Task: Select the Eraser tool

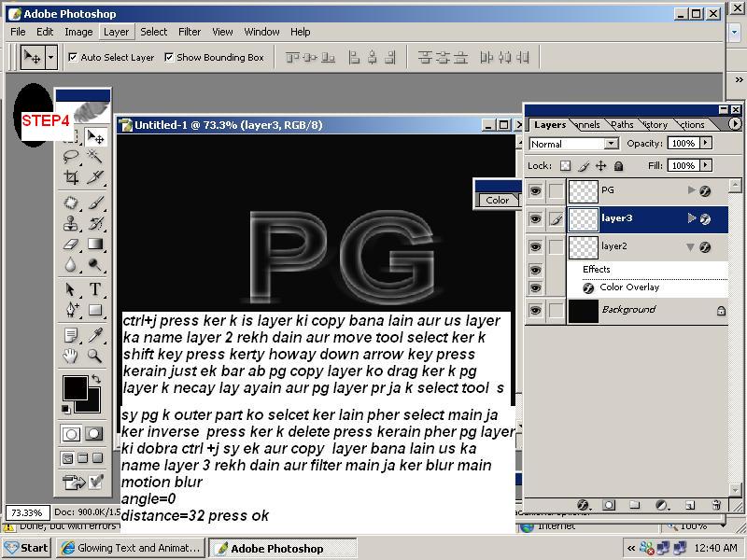Action: click(71, 245)
